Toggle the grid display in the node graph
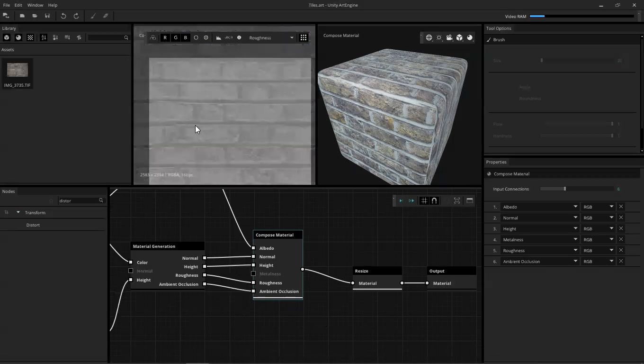 pos(424,200)
